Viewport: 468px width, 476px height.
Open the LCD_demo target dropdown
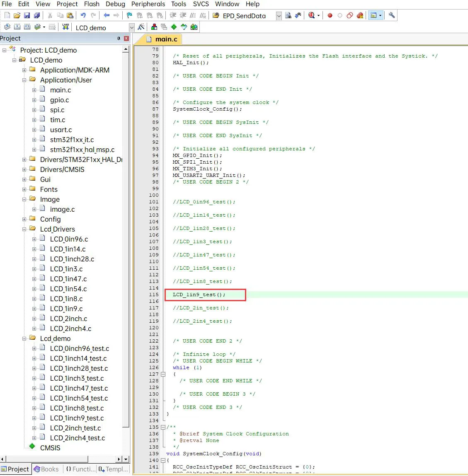[x=131, y=28]
